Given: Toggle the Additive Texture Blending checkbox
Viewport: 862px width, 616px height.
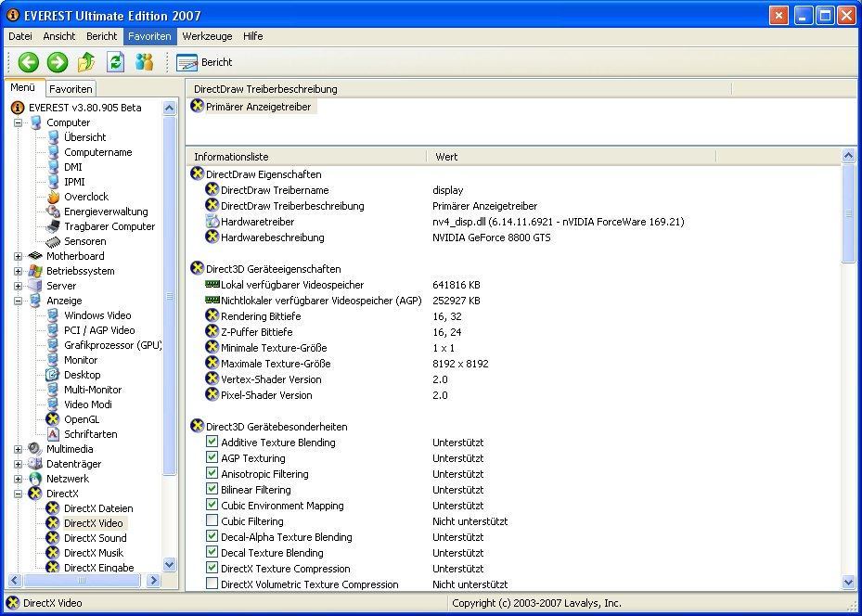Looking at the screenshot, I should pyautogui.click(x=212, y=442).
